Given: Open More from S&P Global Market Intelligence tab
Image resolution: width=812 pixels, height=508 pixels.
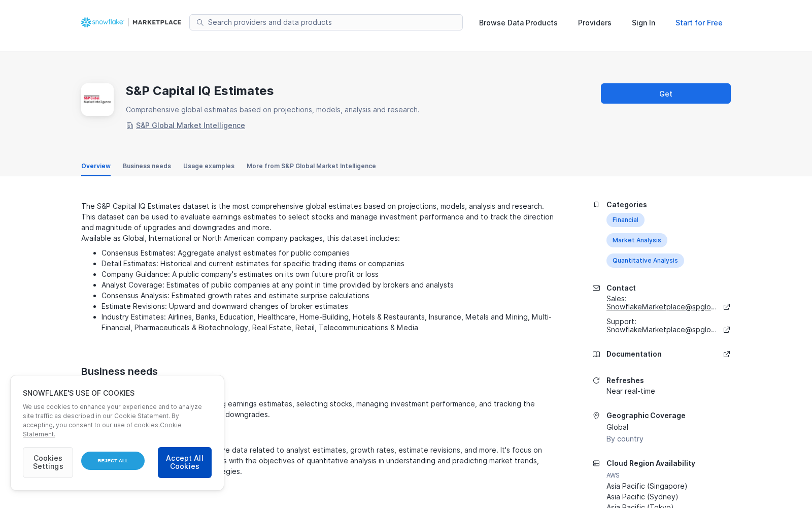Looking at the screenshot, I should tap(311, 166).
